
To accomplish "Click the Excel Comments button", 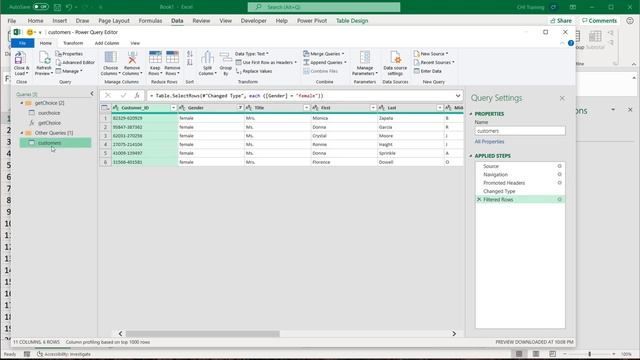I will 599,20.
